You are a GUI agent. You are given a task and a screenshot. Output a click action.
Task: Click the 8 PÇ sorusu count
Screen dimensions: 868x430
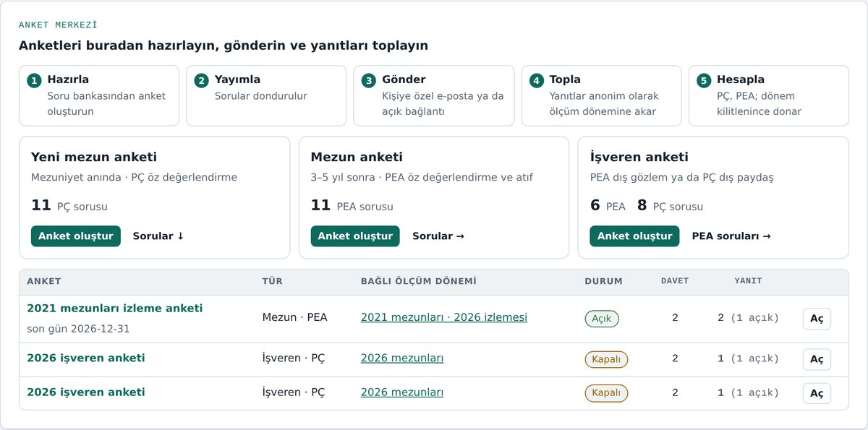click(x=670, y=206)
